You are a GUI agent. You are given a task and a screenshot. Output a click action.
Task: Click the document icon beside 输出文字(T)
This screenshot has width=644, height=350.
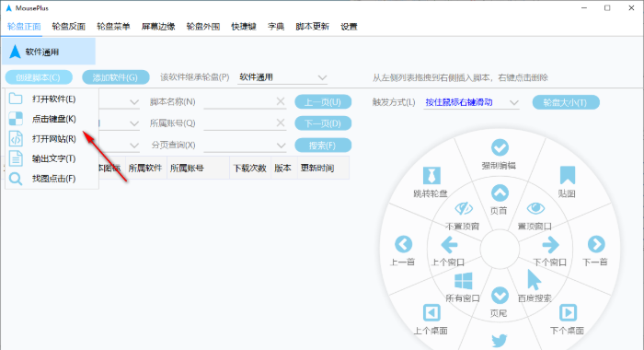16,158
